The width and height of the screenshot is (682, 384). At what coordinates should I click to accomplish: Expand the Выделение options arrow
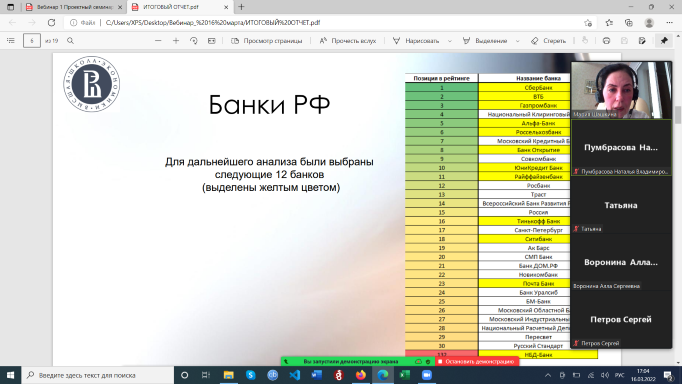pyautogui.click(x=517, y=41)
